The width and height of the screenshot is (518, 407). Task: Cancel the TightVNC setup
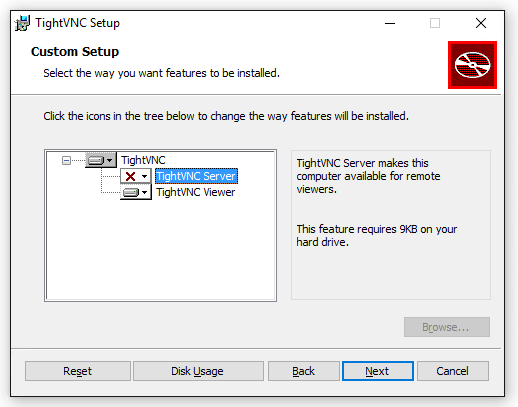(x=453, y=371)
